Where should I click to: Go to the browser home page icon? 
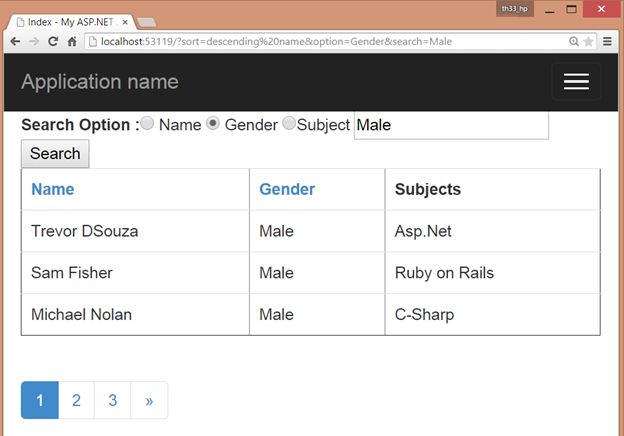click(x=72, y=41)
